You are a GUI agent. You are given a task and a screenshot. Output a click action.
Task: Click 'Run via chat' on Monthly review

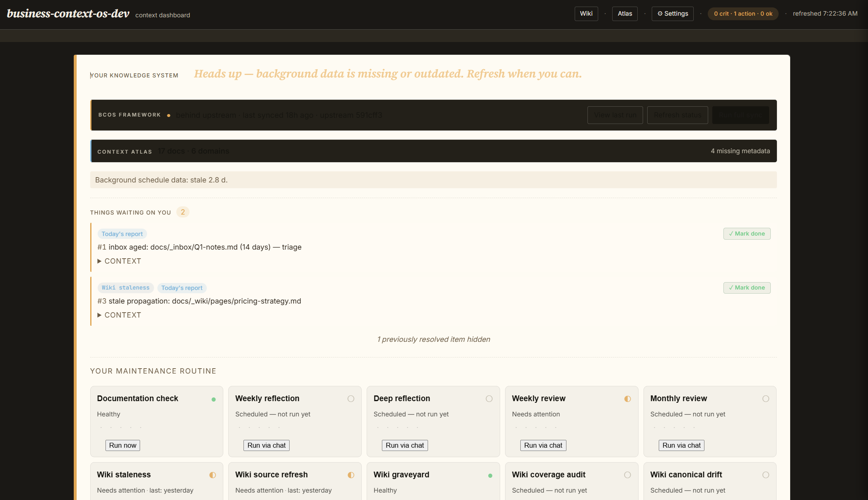click(x=681, y=445)
